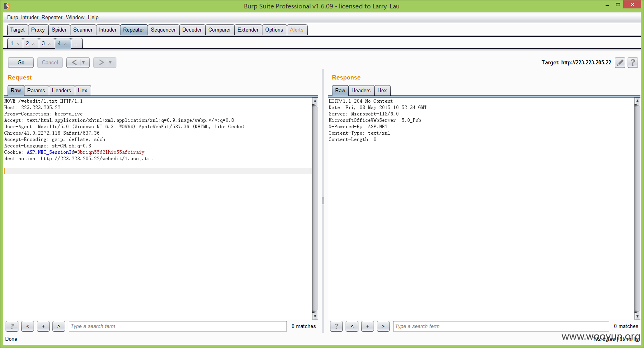The height and width of the screenshot is (348, 644).
Task: Show request Params tab
Action: click(36, 91)
